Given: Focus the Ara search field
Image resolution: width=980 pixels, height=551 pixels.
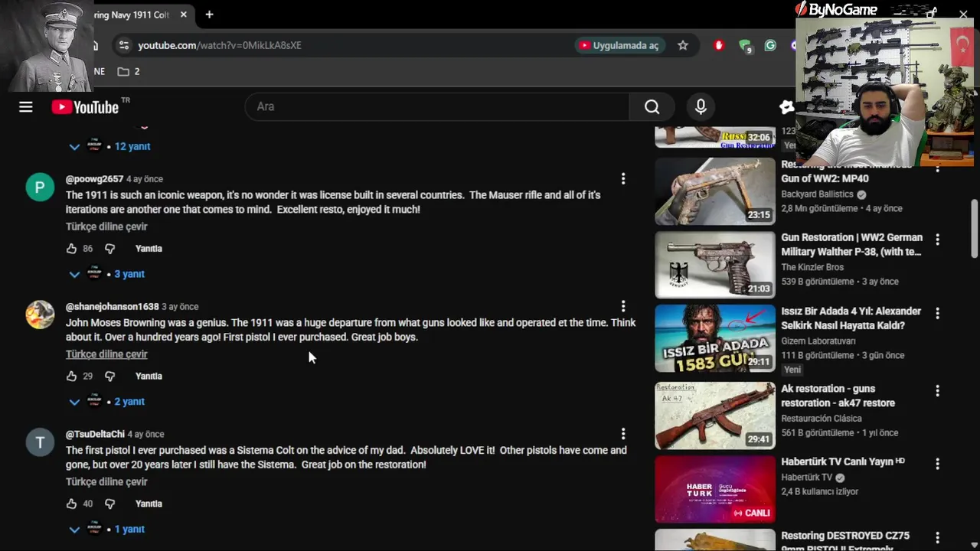Looking at the screenshot, I should click(x=436, y=107).
